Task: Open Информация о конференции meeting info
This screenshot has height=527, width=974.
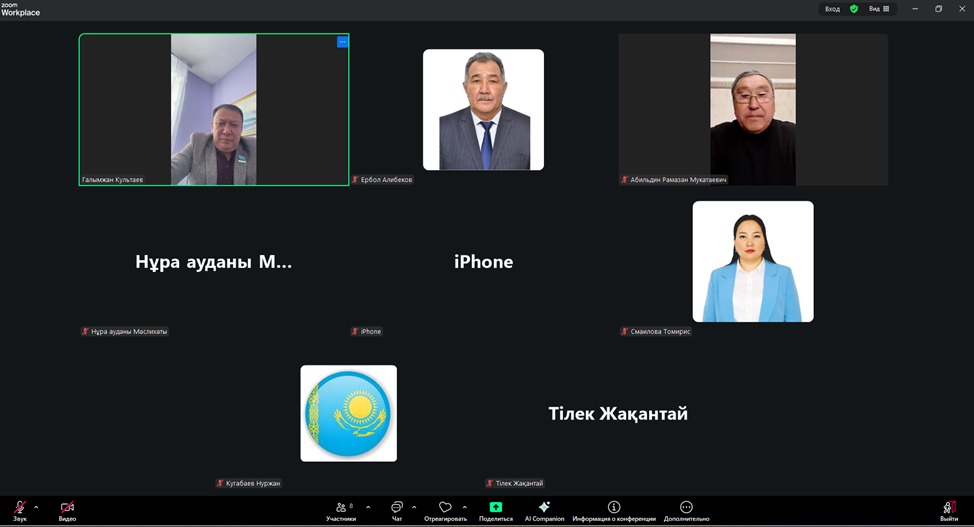Action: tap(614, 509)
